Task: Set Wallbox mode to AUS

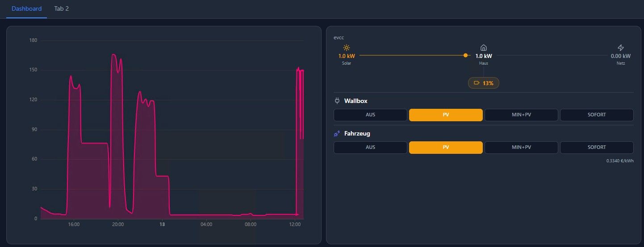Action: (370, 115)
